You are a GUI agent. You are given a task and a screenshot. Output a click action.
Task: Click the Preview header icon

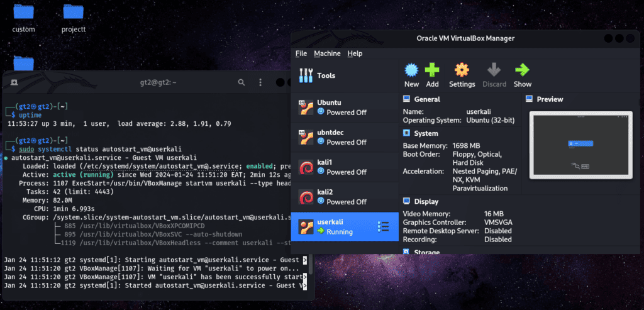pos(529,99)
